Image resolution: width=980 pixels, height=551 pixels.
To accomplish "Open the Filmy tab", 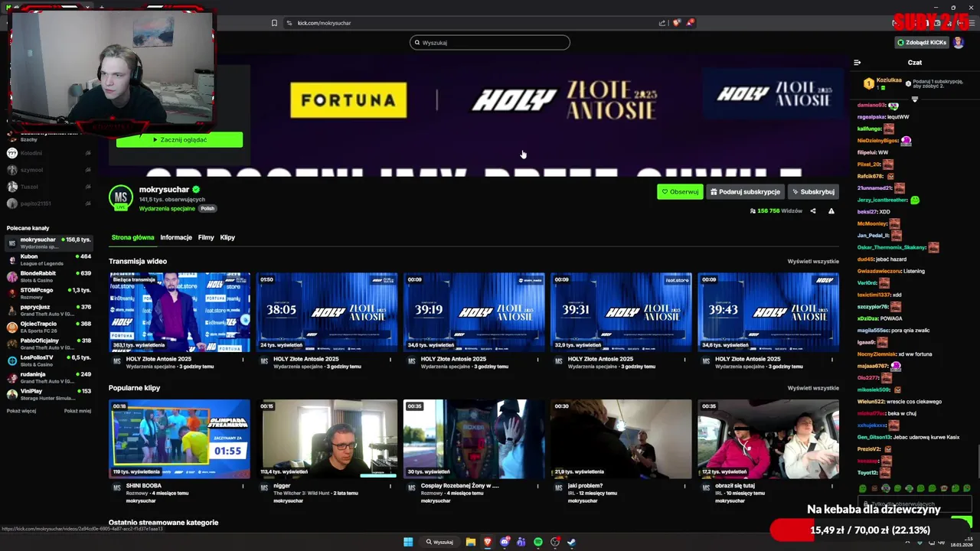I will pyautogui.click(x=206, y=237).
